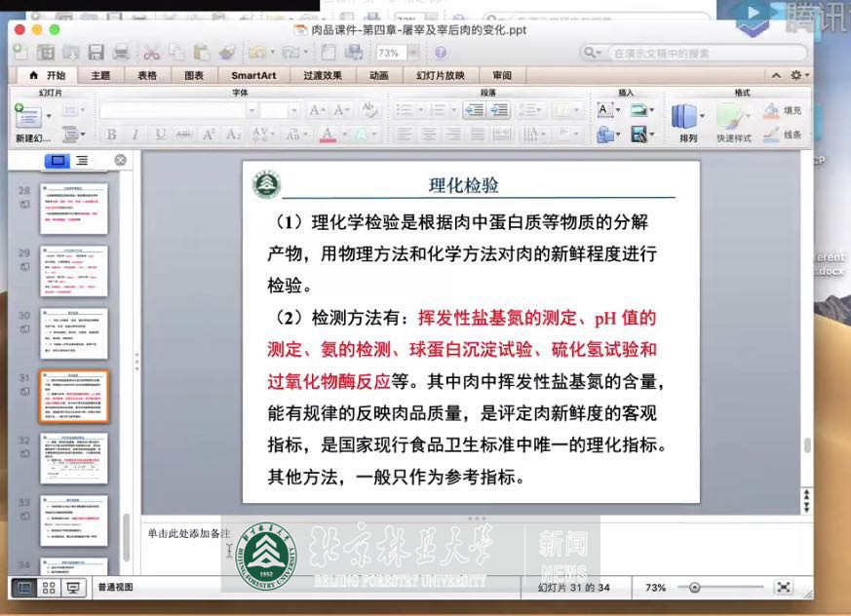Open the ribbon settings gear menu

tap(799, 75)
